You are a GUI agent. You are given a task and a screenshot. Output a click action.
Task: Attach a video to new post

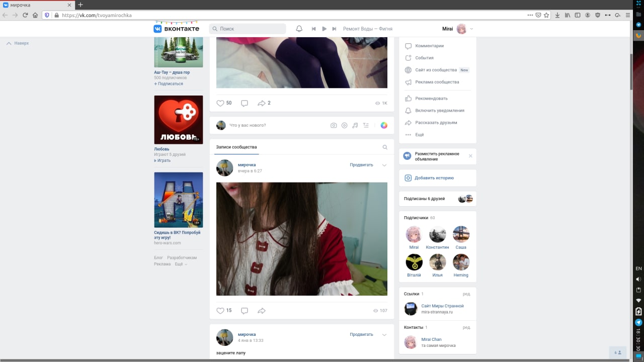pos(344,125)
